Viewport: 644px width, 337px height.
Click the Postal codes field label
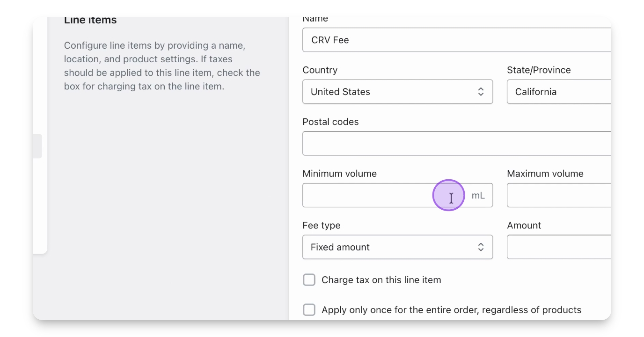point(330,122)
